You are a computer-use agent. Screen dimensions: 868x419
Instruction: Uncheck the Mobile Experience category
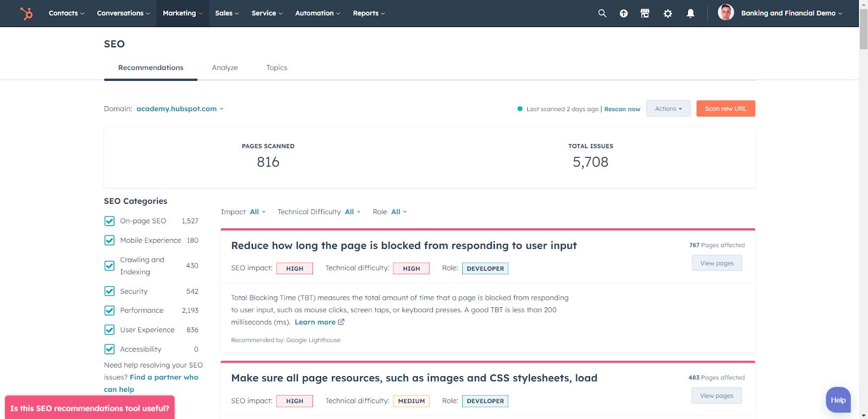pyautogui.click(x=110, y=240)
